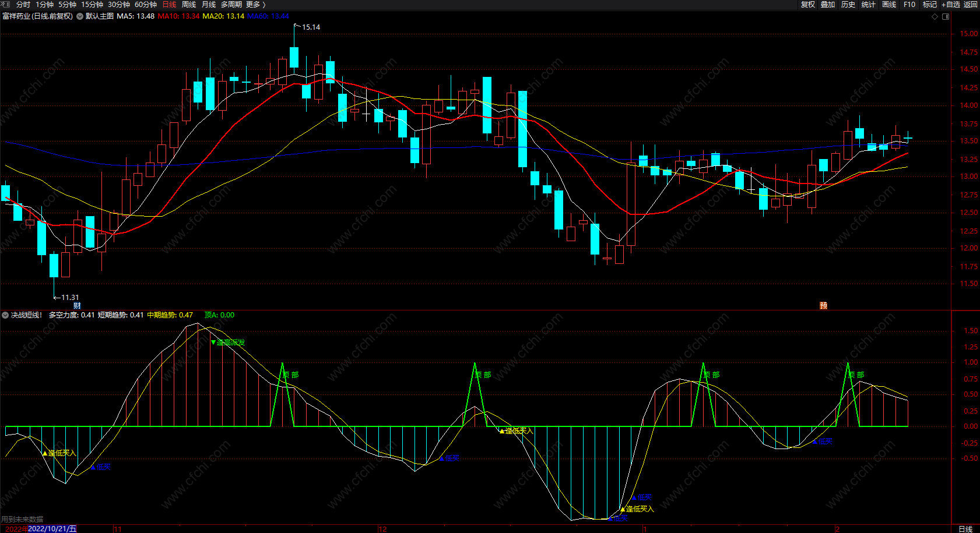
Task: Select the 5分钟 period
Action: click(x=67, y=5)
